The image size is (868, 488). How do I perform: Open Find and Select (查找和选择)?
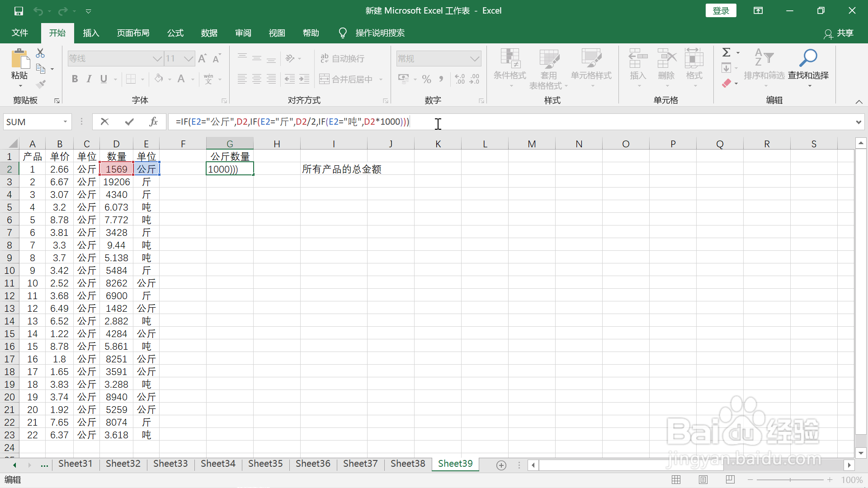pyautogui.click(x=808, y=68)
